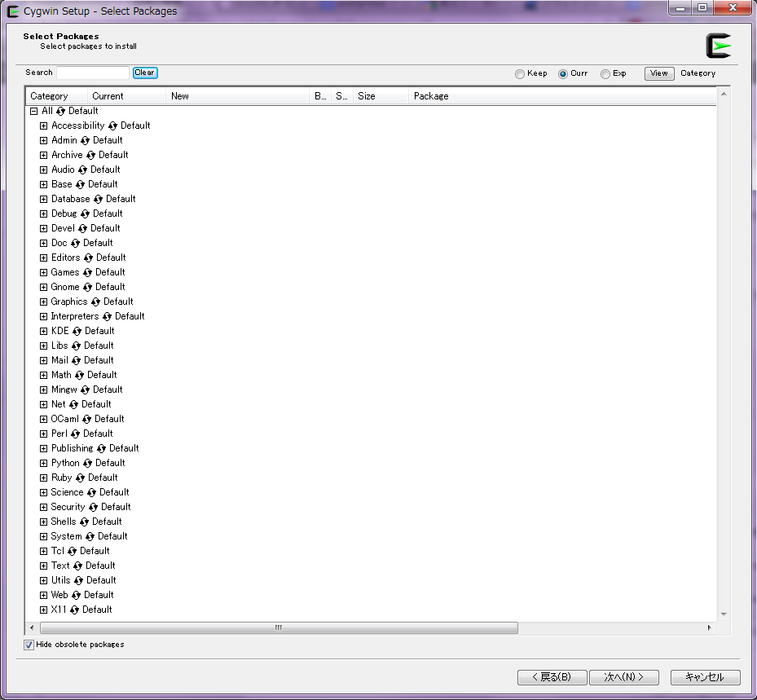This screenshot has height=700, width=757.
Task: Click into the Search input field
Action: coord(92,73)
